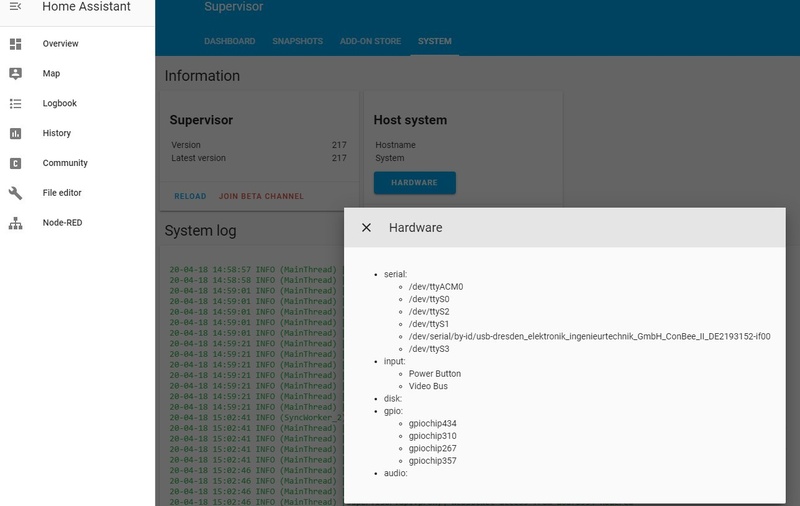Click the serial: category label
The width and height of the screenshot is (800, 506).
(395, 274)
